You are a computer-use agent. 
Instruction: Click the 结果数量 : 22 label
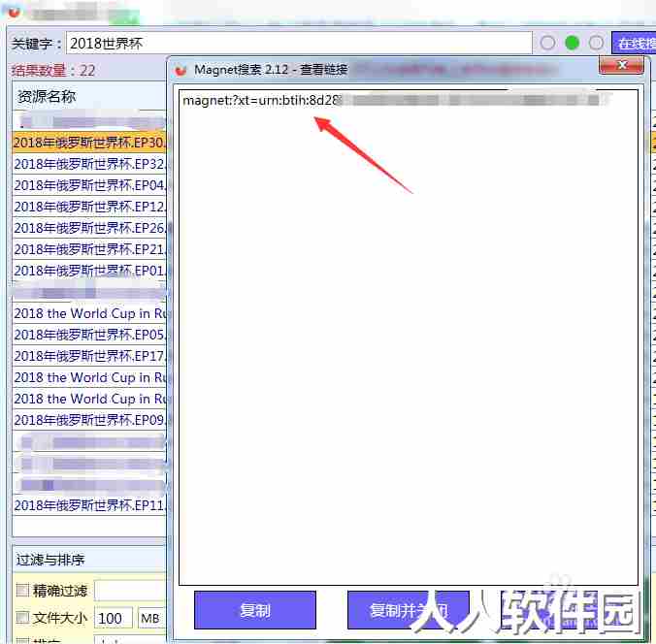pos(53,70)
